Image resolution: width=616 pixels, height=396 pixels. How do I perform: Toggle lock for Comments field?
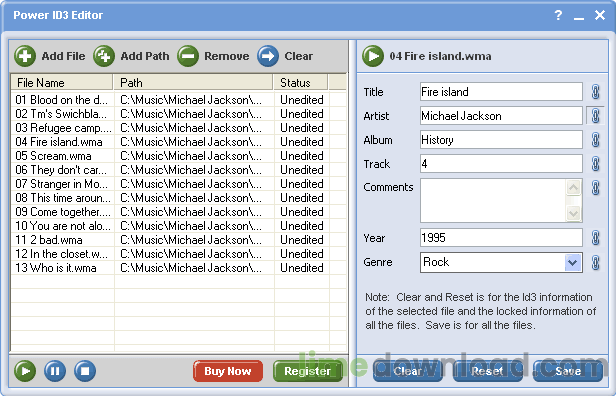click(x=596, y=188)
